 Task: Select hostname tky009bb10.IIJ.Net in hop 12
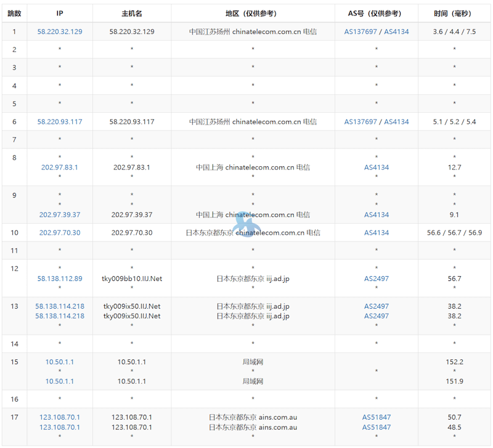coord(132,279)
